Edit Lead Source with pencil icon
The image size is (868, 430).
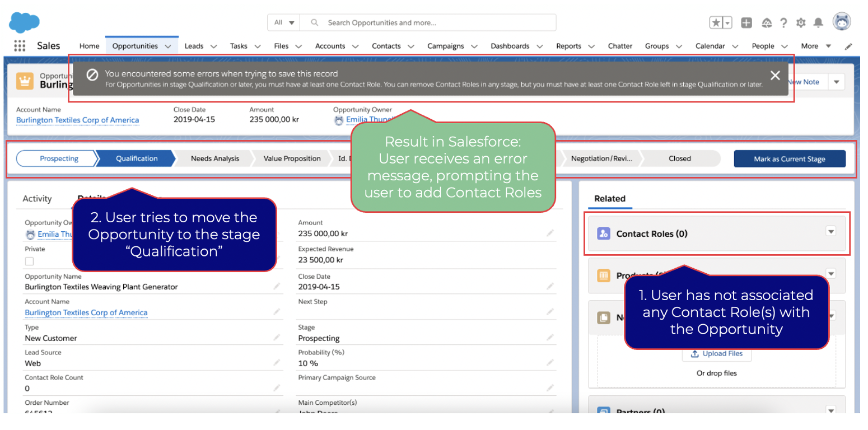277,363
